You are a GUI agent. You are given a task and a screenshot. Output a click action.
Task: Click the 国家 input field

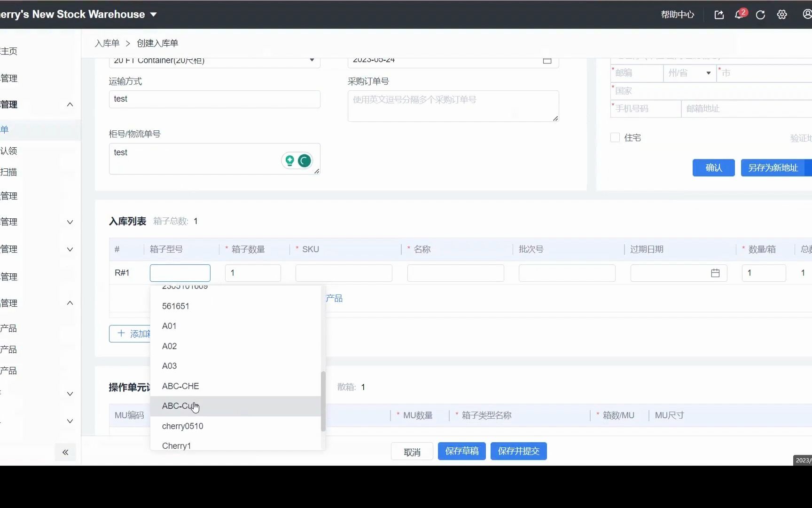point(711,91)
